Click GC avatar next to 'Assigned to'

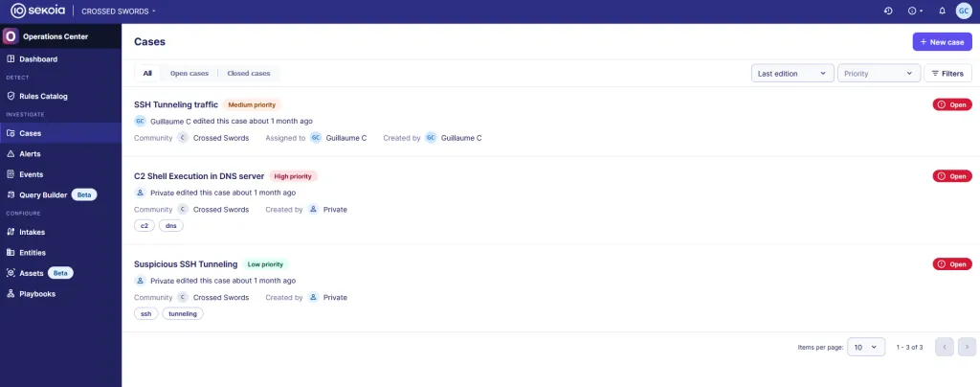[316, 138]
